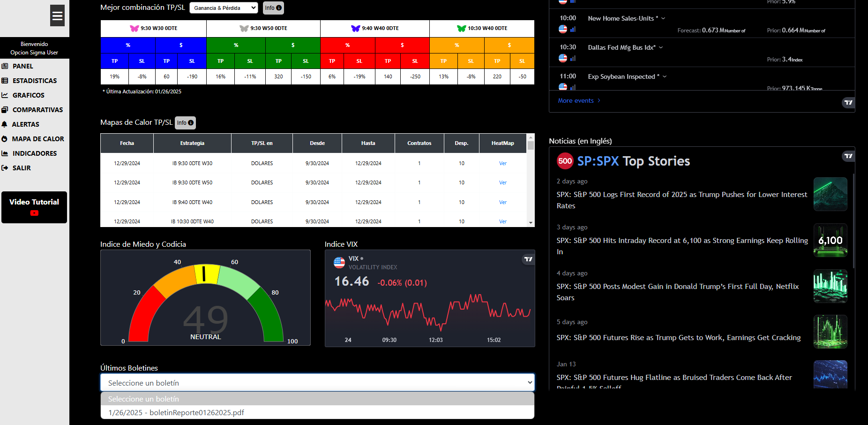Image resolution: width=868 pixels, height=425 pixels.
Task: Click the SP 500 red badge icon
Action: click(x=565, y=161)
